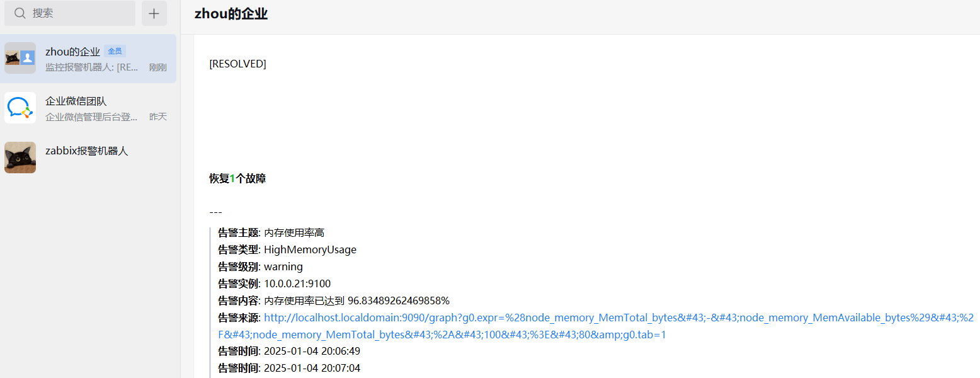
Task: Click the HighMemoryUsage alert type text
Action: coord(310,249)
